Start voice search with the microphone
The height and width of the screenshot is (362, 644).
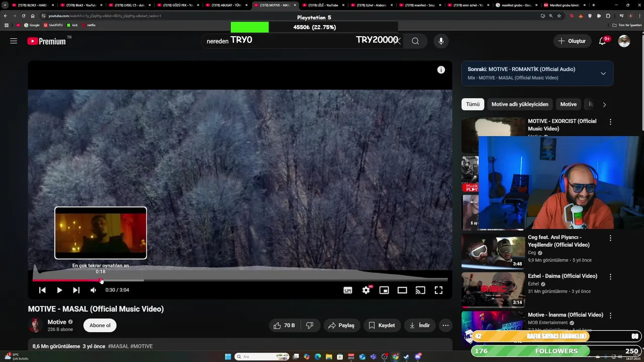pos(441,41)
